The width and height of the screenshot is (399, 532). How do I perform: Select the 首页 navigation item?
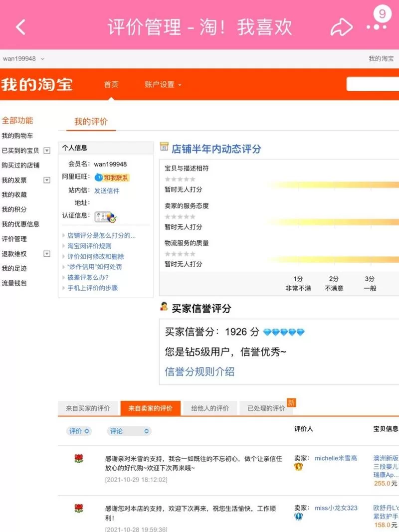tap(111, 84)
